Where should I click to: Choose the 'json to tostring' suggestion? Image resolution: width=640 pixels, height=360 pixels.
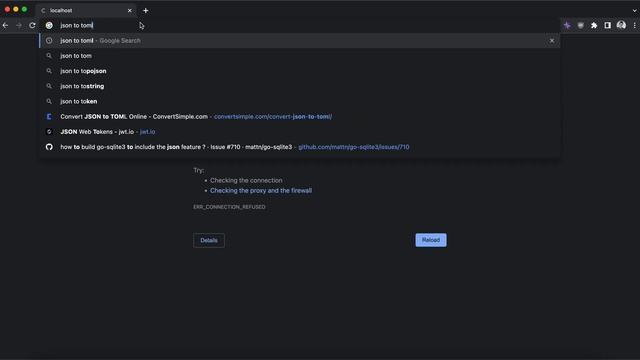coord(300,86)
